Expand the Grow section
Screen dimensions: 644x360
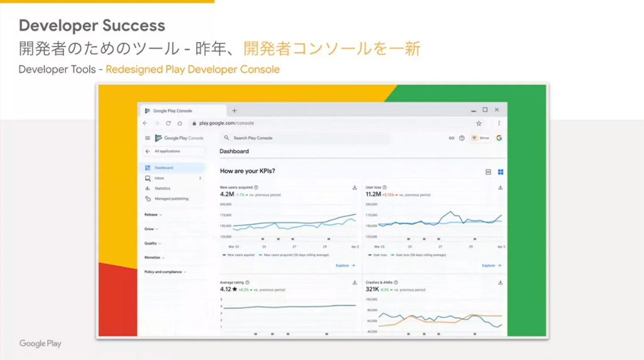point(151,229)
